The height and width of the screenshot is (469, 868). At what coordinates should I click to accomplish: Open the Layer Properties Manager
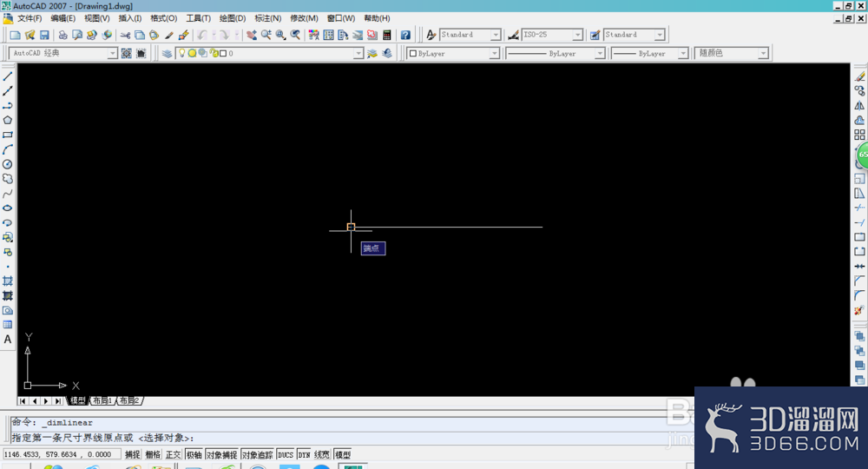(167, 53)
